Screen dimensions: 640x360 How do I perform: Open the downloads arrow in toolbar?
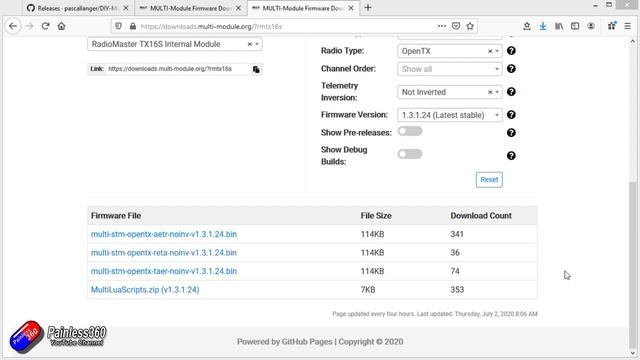(x=543, y=26)
